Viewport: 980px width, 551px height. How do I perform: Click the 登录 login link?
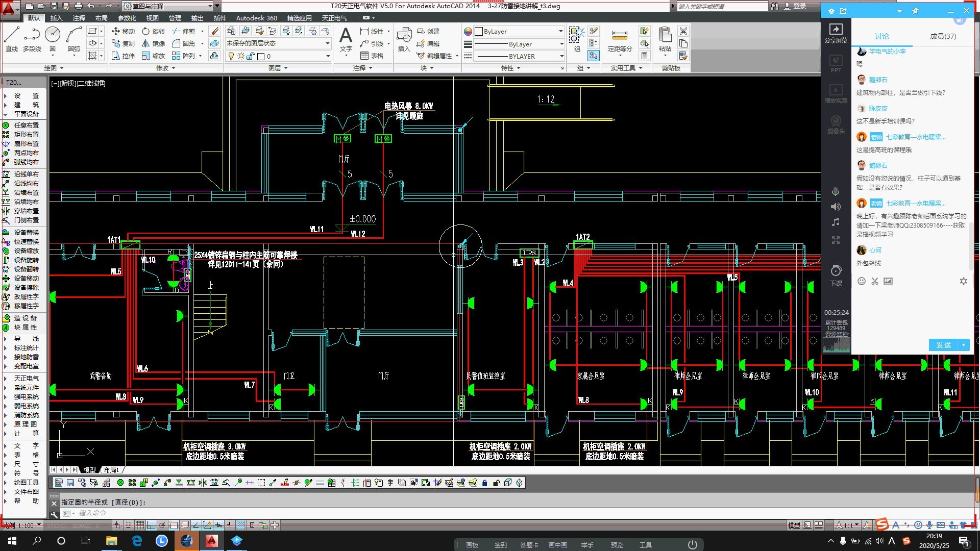(799, 6)
